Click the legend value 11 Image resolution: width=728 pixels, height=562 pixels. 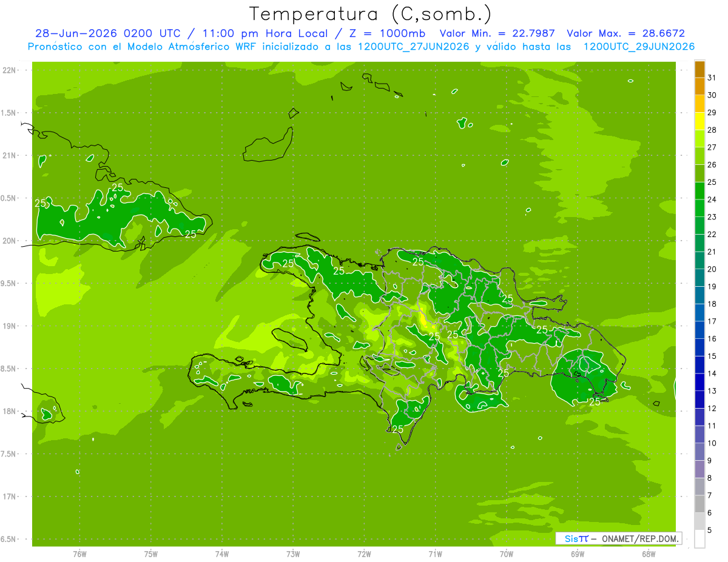pos(712,426)
